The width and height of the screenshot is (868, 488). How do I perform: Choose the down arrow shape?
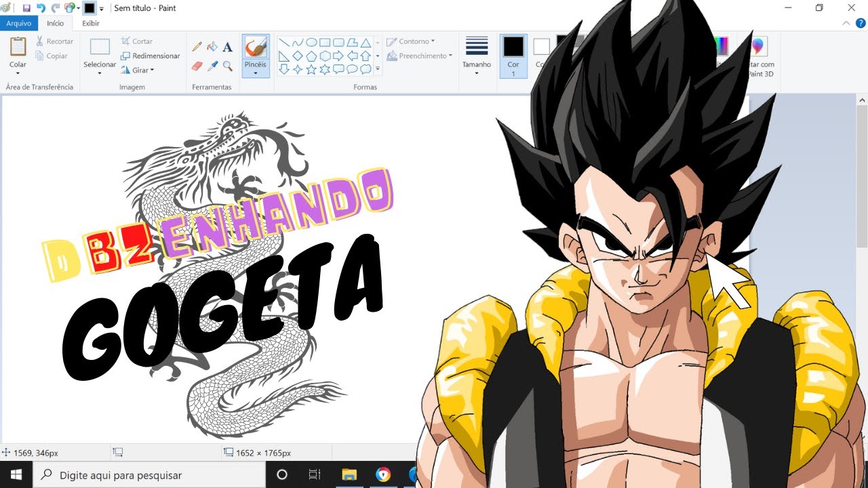[284, 69]
